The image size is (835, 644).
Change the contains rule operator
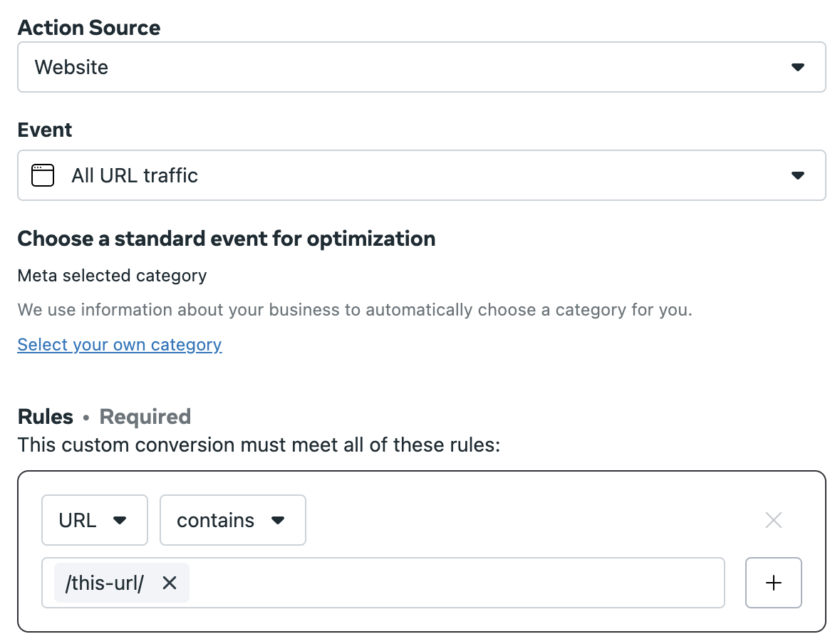tap(233, 520)
